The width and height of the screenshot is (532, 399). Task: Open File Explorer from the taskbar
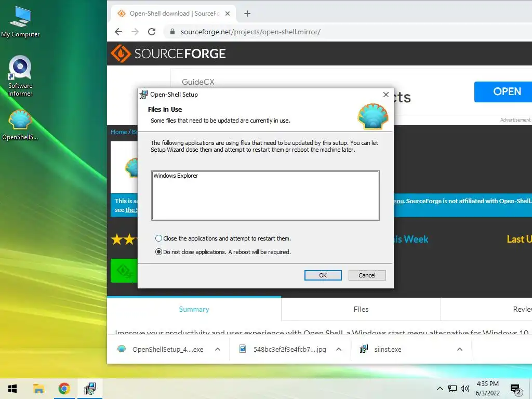click(x=38, y=389)
